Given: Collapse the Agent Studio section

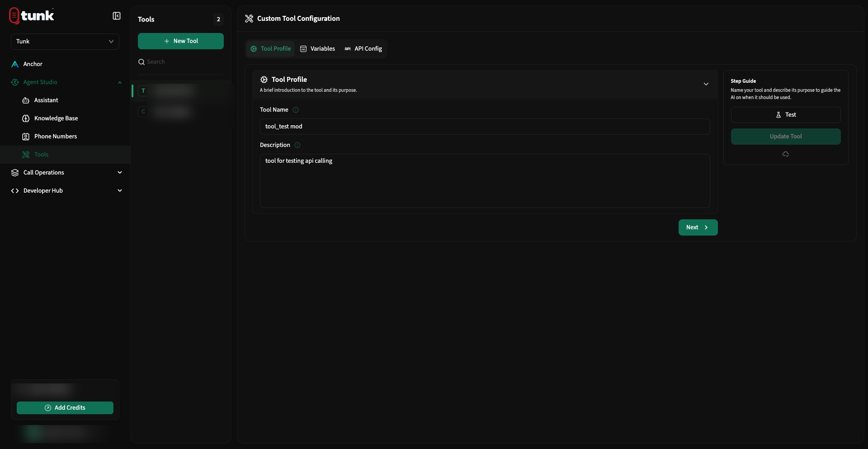Looking at the screenshot, I should tap(120, 82).
